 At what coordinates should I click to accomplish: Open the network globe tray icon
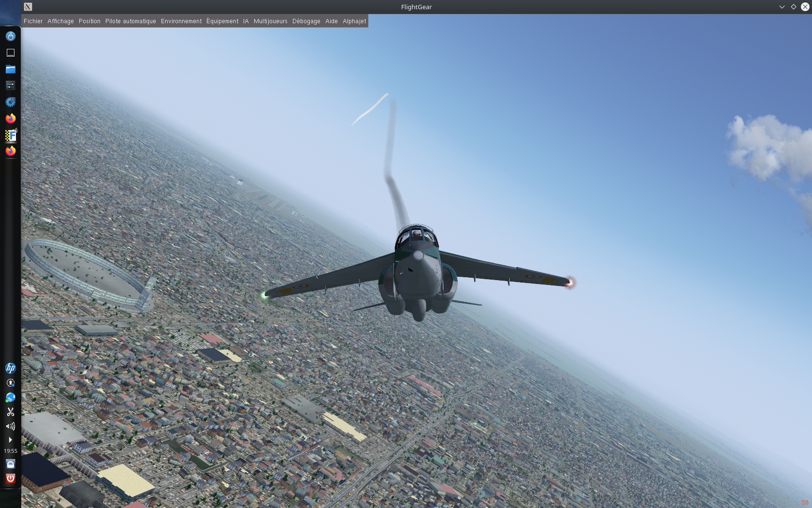pos(10,397)
